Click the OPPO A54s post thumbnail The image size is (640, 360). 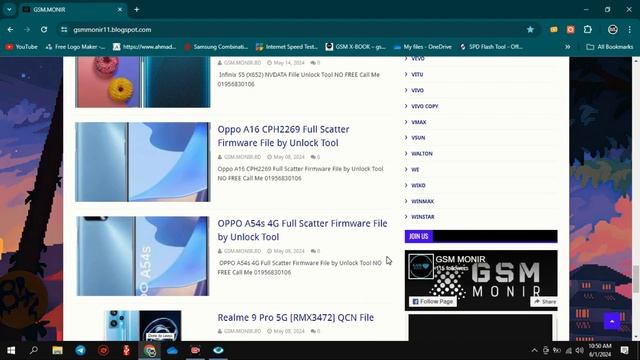tap(142, 256)
